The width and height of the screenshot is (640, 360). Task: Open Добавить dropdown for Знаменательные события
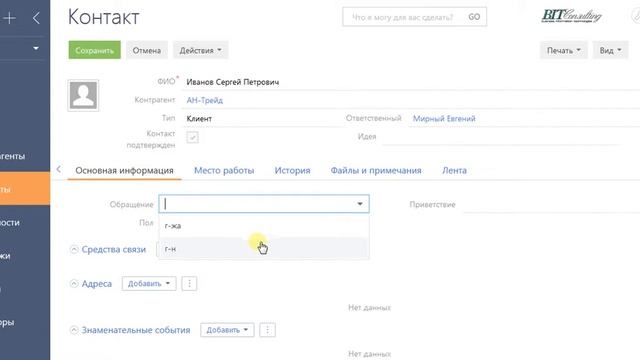(227, 330)
